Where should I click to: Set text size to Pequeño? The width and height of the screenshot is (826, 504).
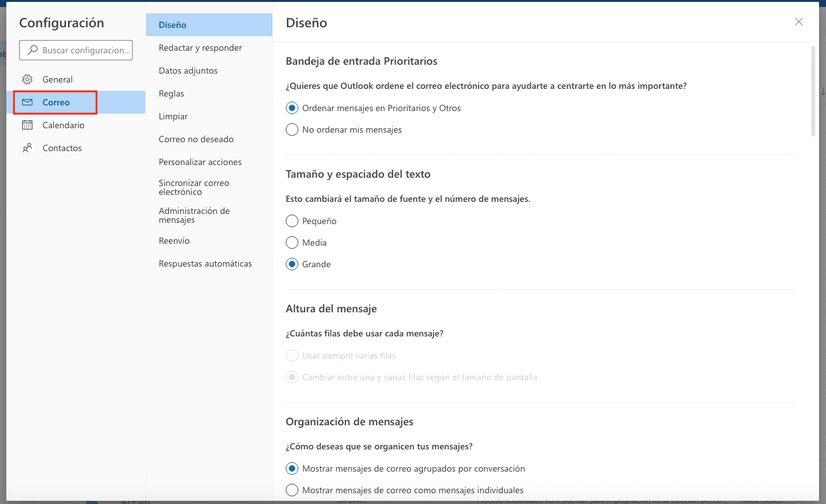tap(291, 221)
